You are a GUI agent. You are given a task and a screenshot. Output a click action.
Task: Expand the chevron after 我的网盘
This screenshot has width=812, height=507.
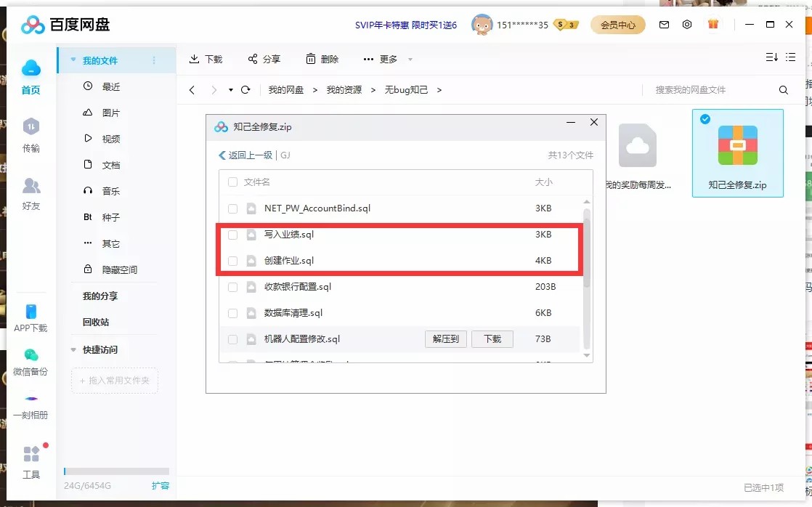[315, 90]
